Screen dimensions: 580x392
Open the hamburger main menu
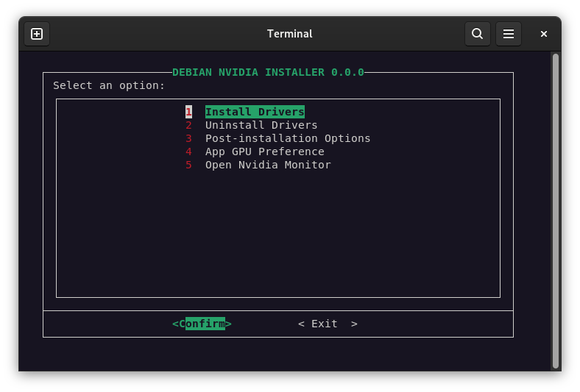pyautogui.click(x=508, y=34)
